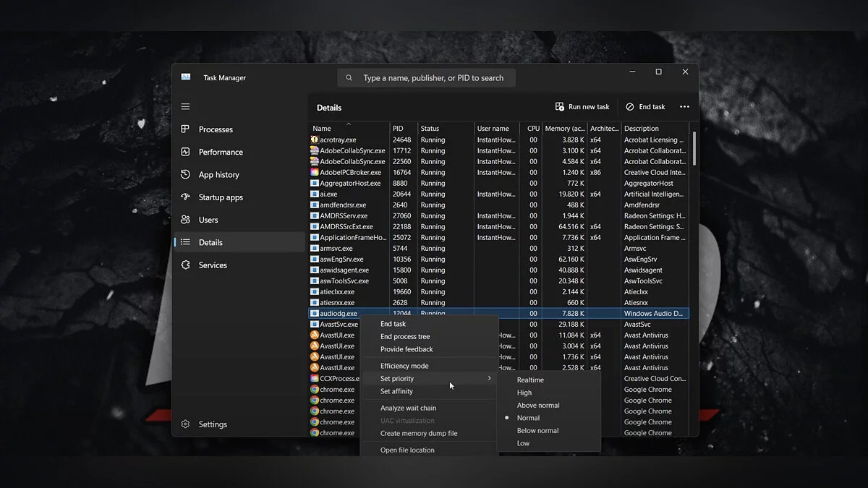Open the Processes page icon in sidebar

click(185, 129)
